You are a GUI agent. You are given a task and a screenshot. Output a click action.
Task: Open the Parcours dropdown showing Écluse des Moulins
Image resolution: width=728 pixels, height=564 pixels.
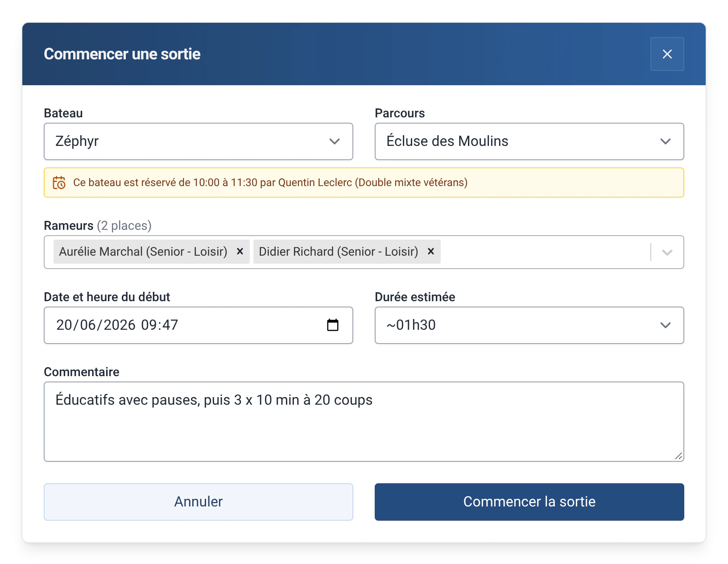tap(529, 141)
